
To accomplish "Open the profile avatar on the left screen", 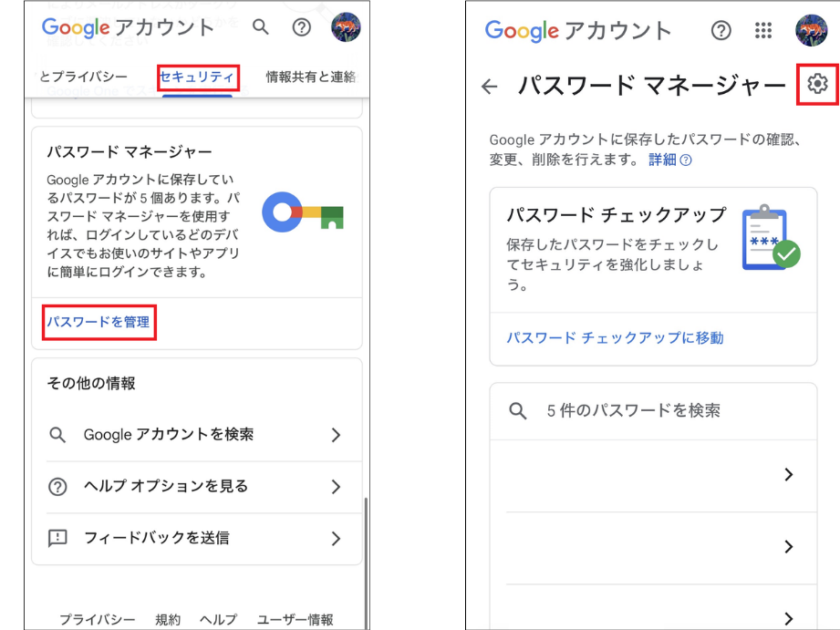I will coord(345,28).
